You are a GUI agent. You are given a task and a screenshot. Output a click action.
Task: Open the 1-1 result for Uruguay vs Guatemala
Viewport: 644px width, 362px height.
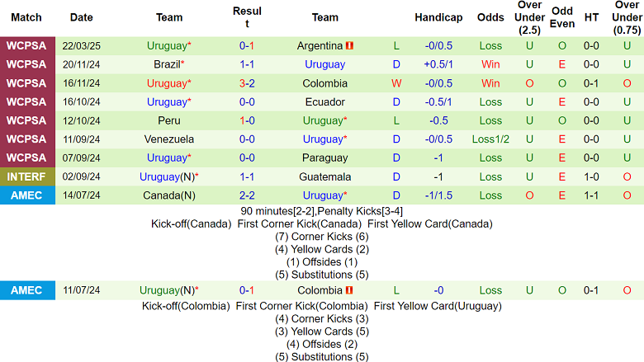pos(247,176)
